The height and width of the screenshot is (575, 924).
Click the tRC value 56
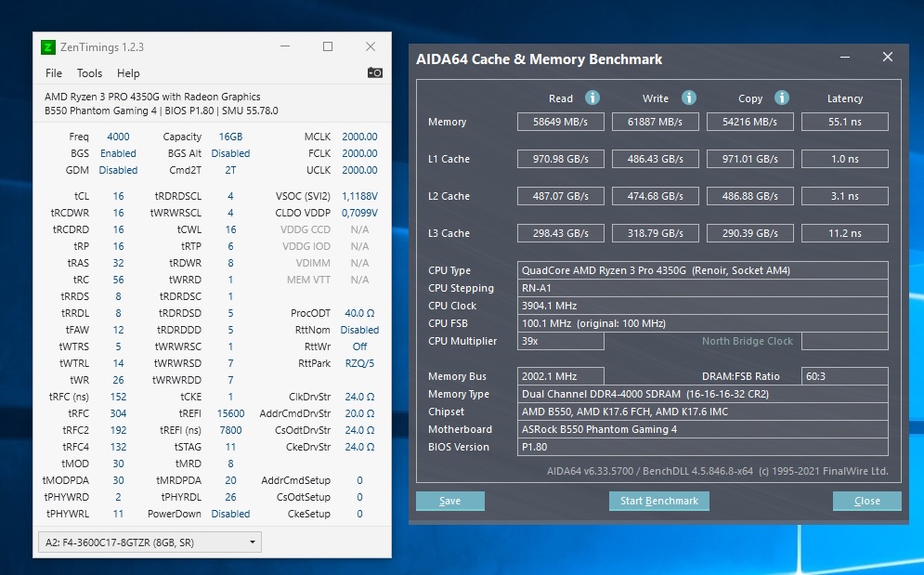point(118,280)
